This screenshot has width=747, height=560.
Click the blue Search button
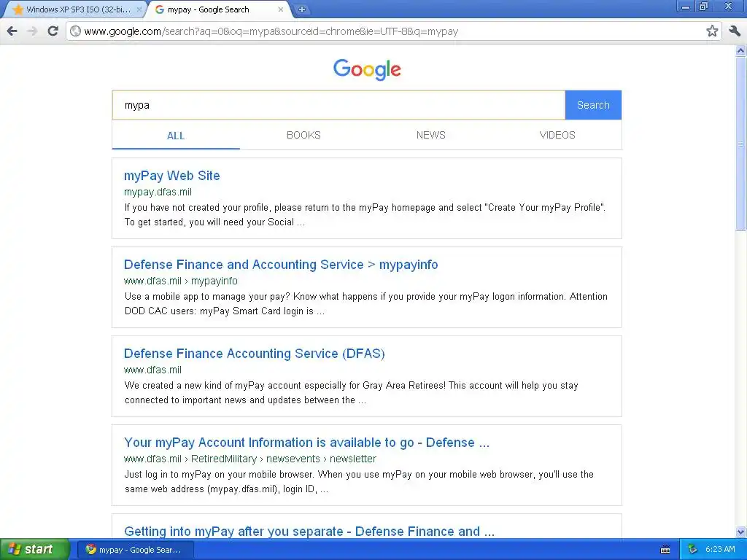(593, 105)
